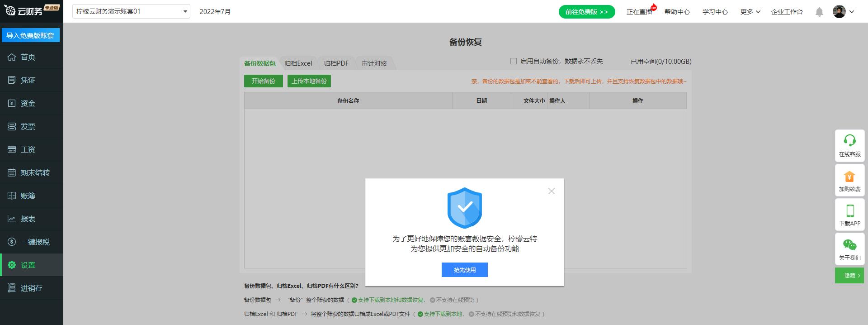Click the 2022年7月 period text
This screenshot has width=868, height=325.
tap(215, 12)
